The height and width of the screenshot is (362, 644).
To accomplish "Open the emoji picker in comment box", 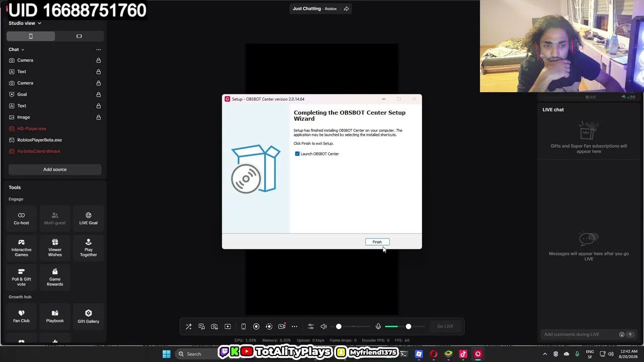I will tap(622, 334).
